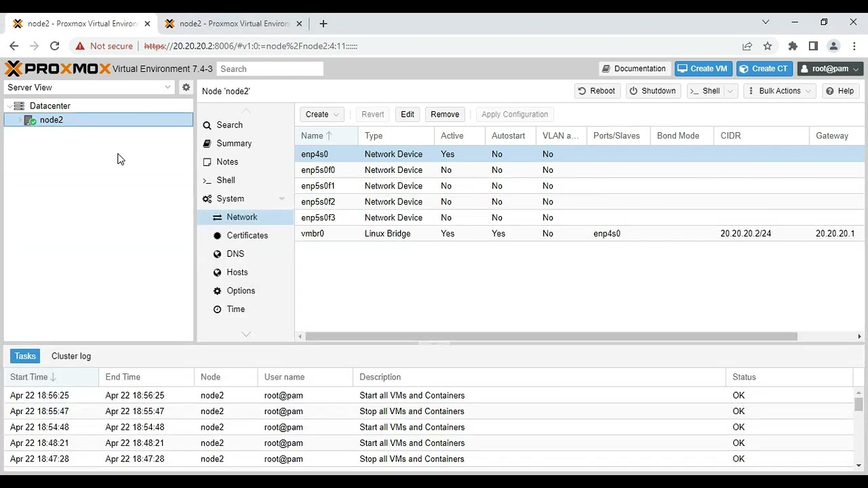Collapse the System section expander
The image size is (868, 488).
pyautogui.click(x=282, y=199)
